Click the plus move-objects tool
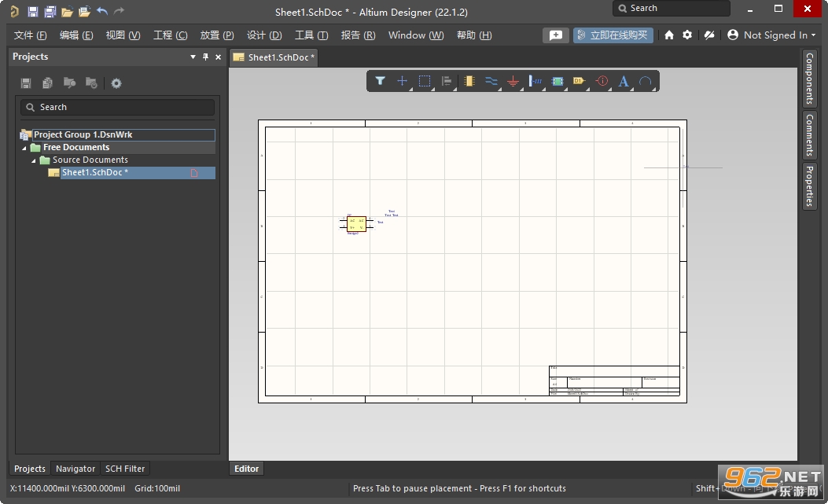This screenshot has width=828, height=504. pos(402,81)
